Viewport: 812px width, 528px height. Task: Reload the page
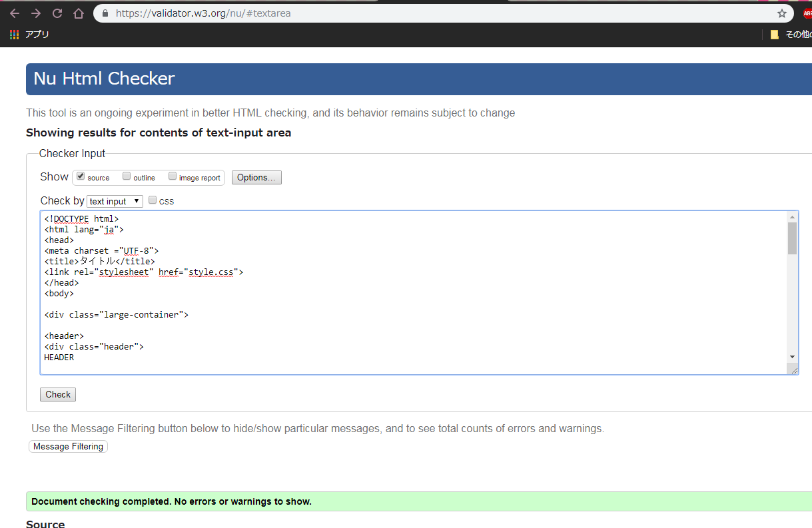point(57,13)
